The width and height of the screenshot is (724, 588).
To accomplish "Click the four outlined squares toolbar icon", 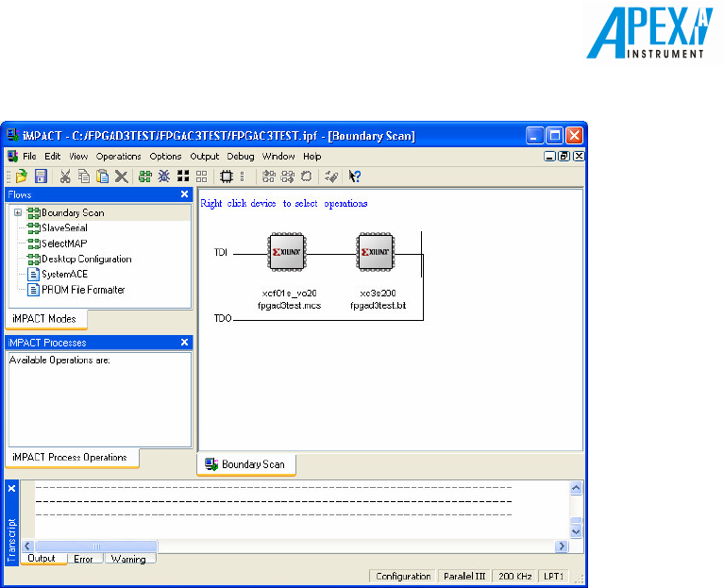I will (202, 176).
